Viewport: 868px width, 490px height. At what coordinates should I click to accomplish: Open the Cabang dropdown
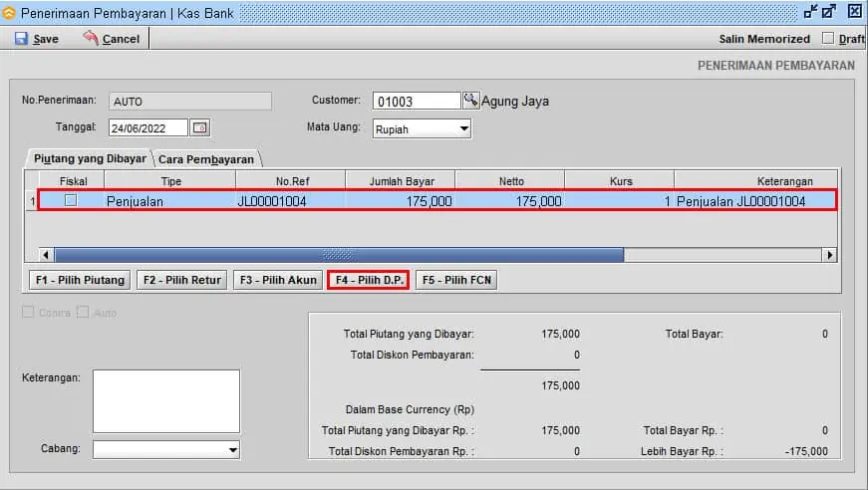pyautogui.click(x=233, y=449)
